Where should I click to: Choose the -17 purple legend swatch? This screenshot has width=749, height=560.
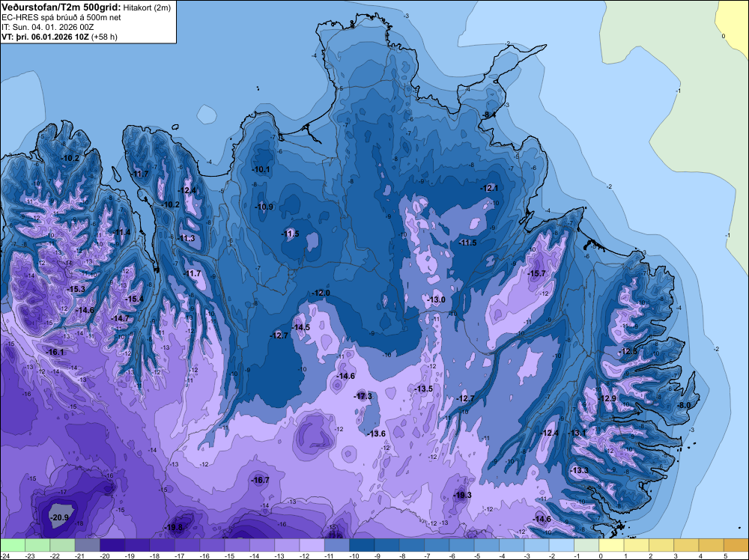[x=187, y=545]
